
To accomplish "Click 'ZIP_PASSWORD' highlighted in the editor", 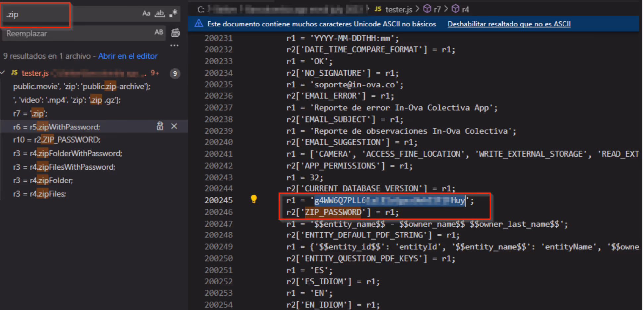I will (333, 212).
